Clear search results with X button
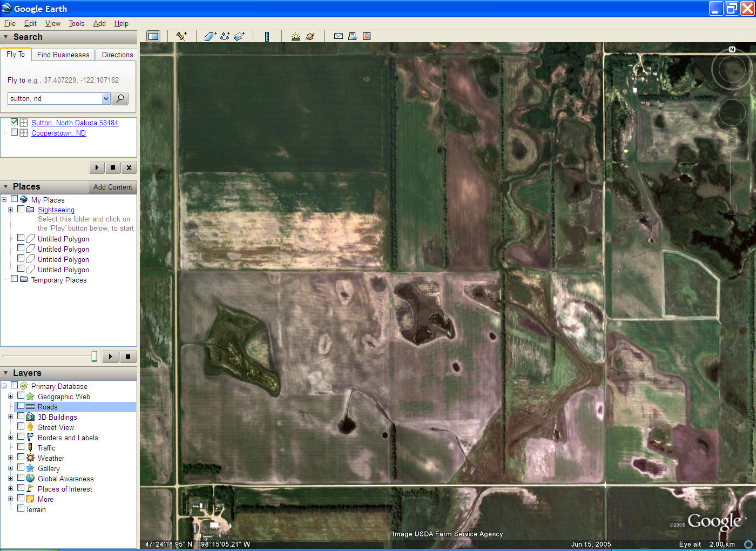The height and width of the screenshot is (551, 756). coord(129,167)
